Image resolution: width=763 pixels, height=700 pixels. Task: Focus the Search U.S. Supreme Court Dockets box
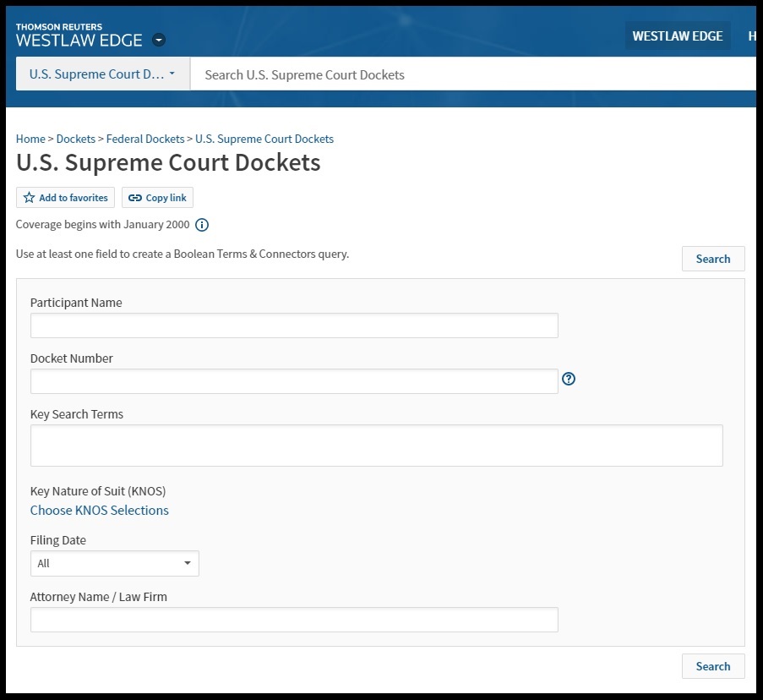[x=473, y=74]
